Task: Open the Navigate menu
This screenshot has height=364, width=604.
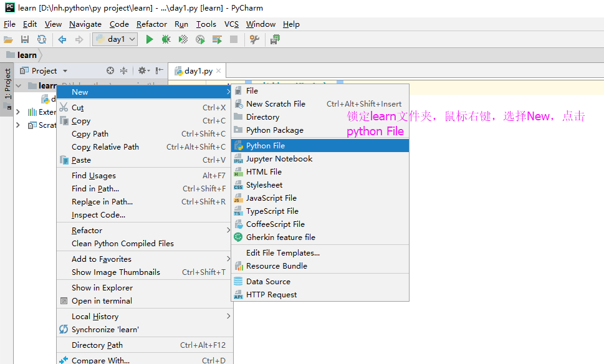Action: click(85, 24)
